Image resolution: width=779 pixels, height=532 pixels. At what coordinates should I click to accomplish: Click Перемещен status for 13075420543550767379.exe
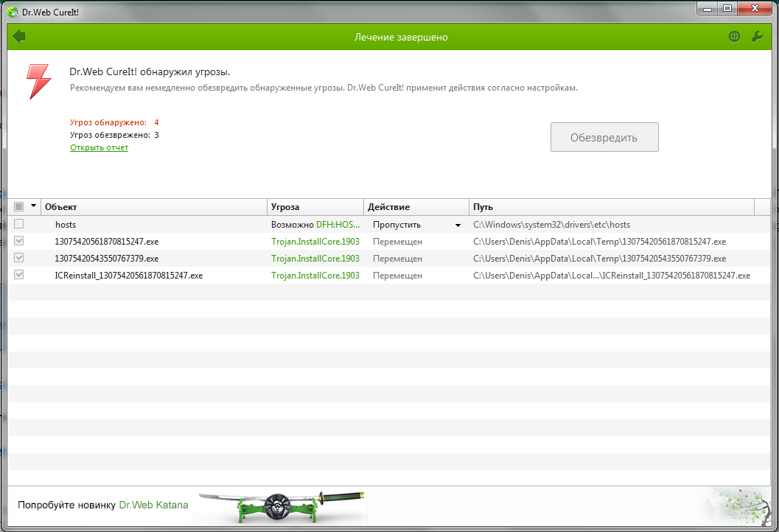pyautogui.click(x=397, y=259)
